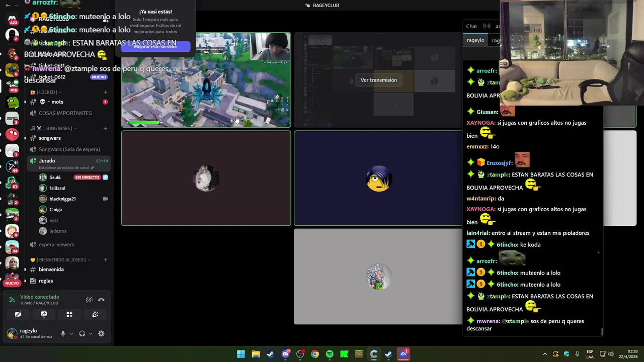The height and width of the screenshot is (362, 644).
Task: Toggle noise suppression icon
Action: [x=89, y=300]
